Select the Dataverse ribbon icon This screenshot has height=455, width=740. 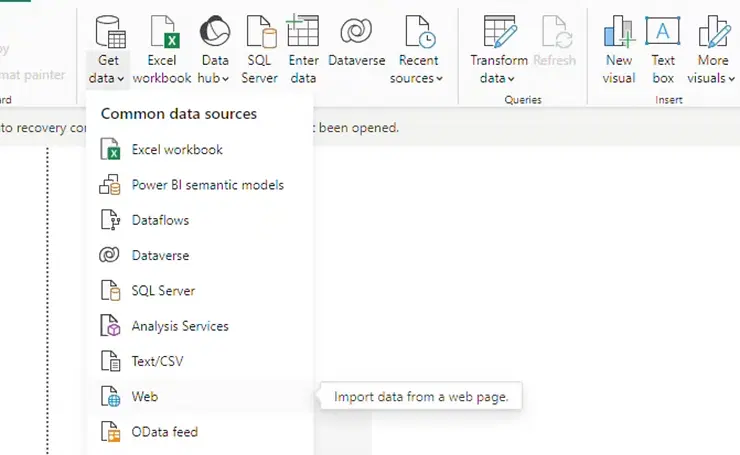click(356, 33)
